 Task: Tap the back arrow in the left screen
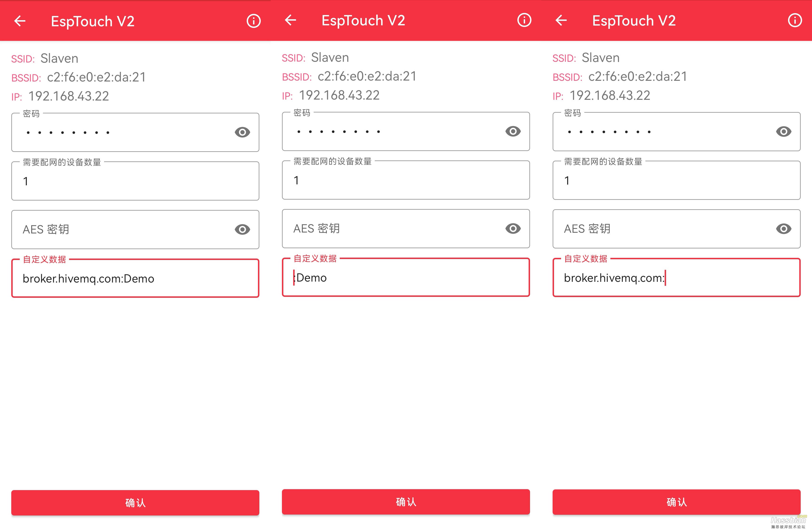point(20,21)
